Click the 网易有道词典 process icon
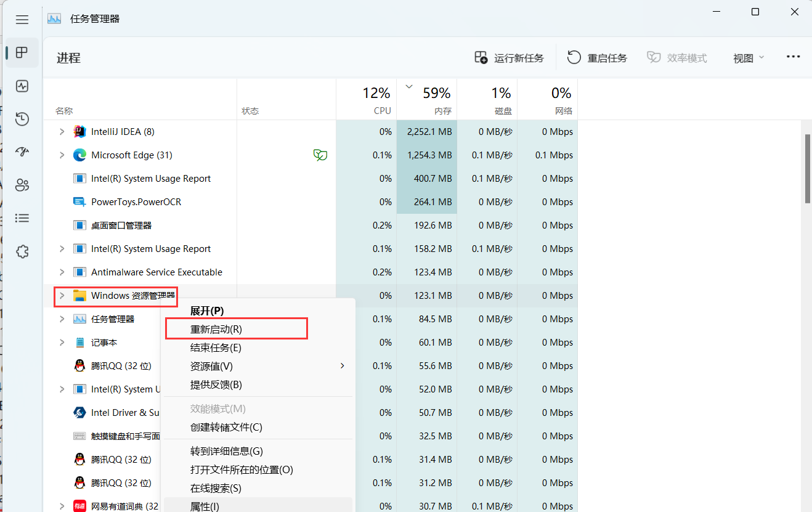The width and height of the screenshot is (812, 512). [79, 506]
